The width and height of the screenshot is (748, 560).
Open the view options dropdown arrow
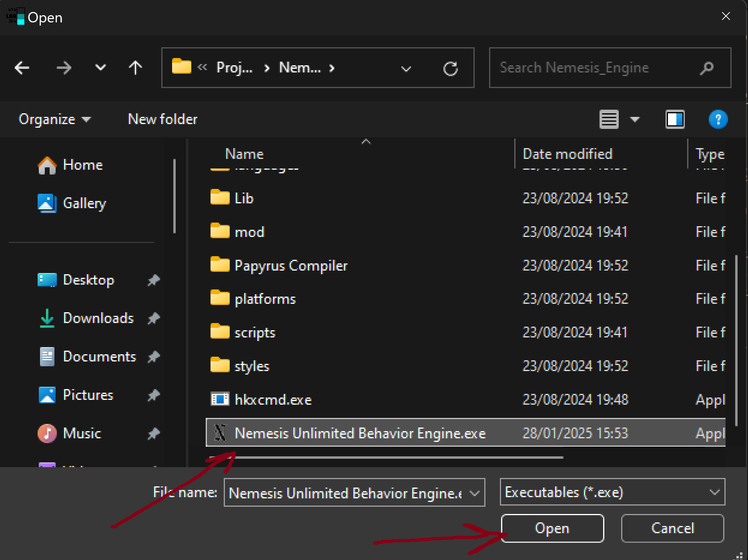click(x=635, y=119)
